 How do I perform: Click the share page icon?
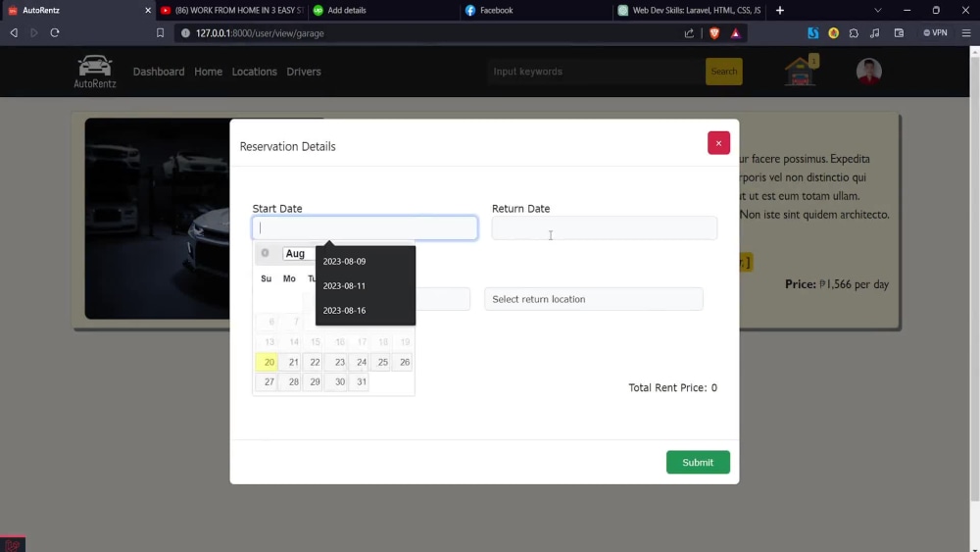(689, 33)
